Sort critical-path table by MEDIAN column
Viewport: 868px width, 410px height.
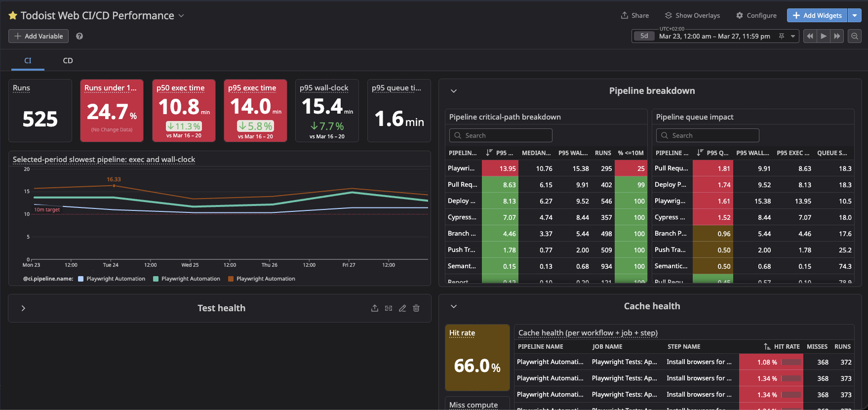click(x=536, y=153)
